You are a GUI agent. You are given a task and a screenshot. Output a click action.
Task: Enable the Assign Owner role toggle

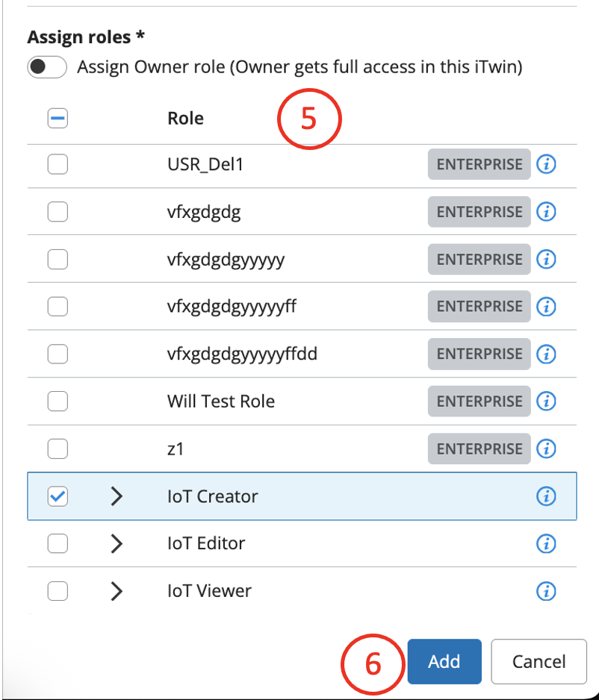click(48, 67)
